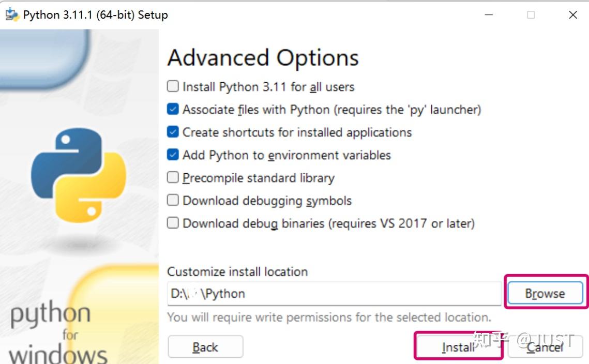
Task: Click Browse to choose install folder
Action: click(545, 294)
